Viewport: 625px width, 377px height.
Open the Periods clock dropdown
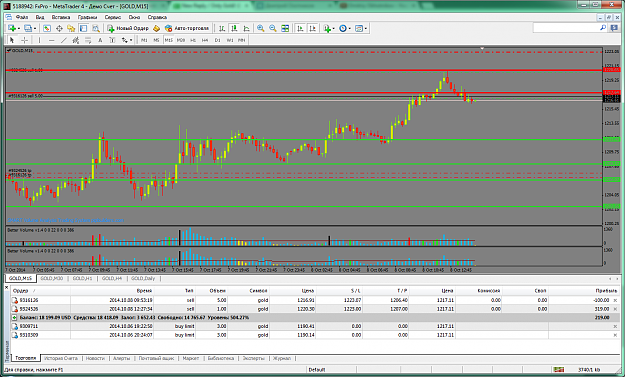coord(344,28)
